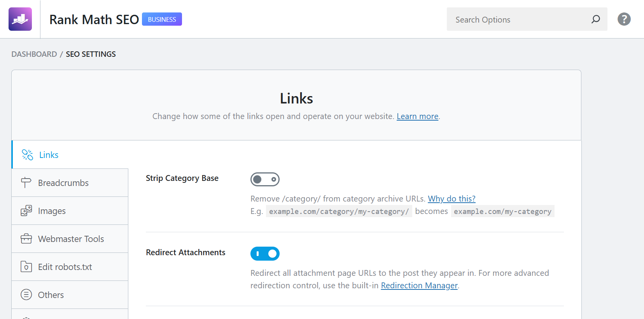Go to DASHBOARD breadcrumb link
Image resolution: width=644 pixels, height=319 pixels.
tap(34, 54)
